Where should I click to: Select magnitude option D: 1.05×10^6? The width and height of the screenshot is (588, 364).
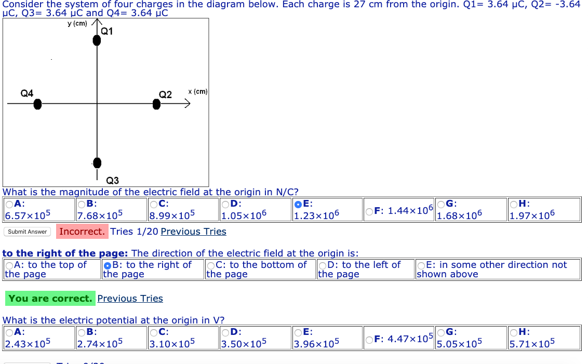pos(226,205)
